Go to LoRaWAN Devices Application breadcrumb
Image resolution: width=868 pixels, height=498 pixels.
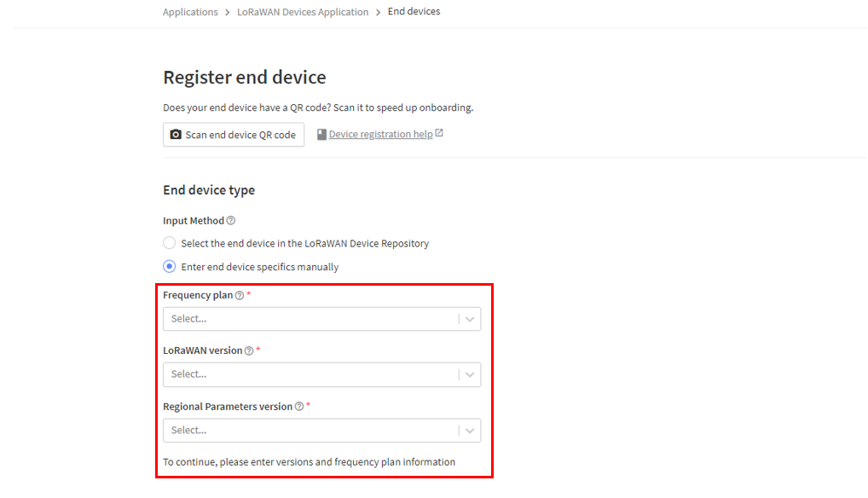303,12
